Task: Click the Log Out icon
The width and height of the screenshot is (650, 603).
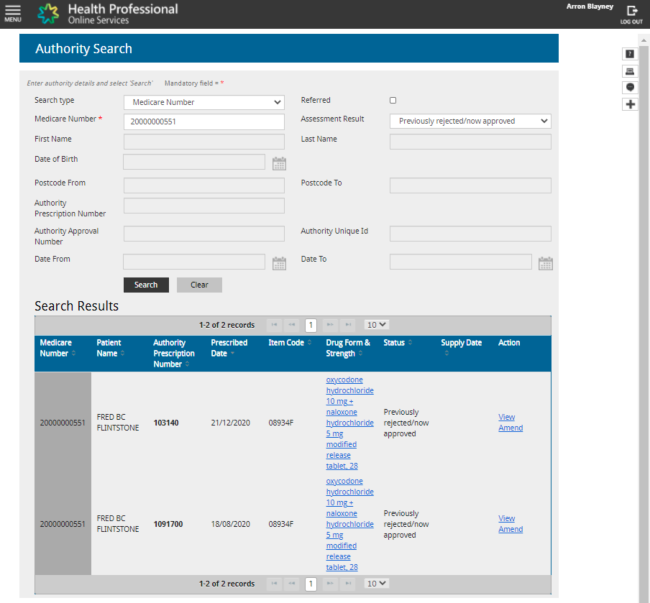Action: 631,15
